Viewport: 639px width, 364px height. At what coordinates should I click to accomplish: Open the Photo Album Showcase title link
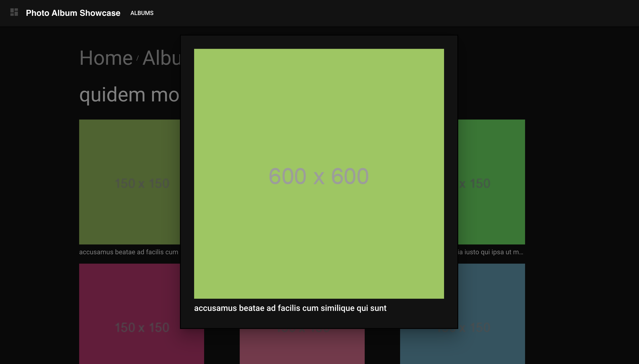pos(73,13)
